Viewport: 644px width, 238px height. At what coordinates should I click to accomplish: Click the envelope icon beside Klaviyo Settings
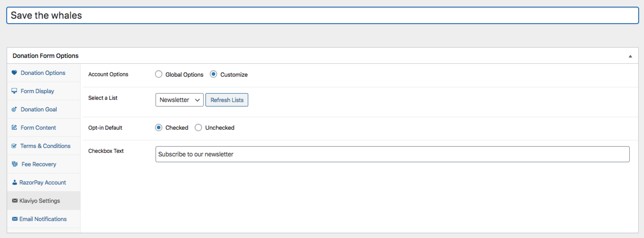(x=15, y=201)
